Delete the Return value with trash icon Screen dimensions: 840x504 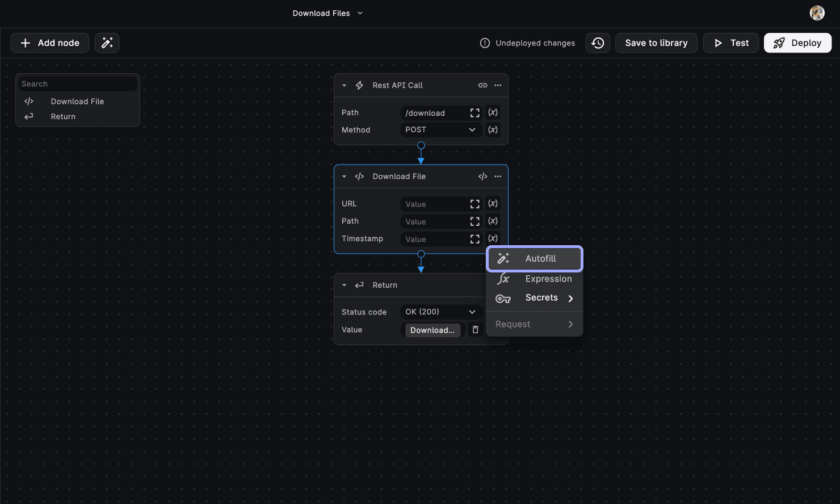tap(476, 330)
